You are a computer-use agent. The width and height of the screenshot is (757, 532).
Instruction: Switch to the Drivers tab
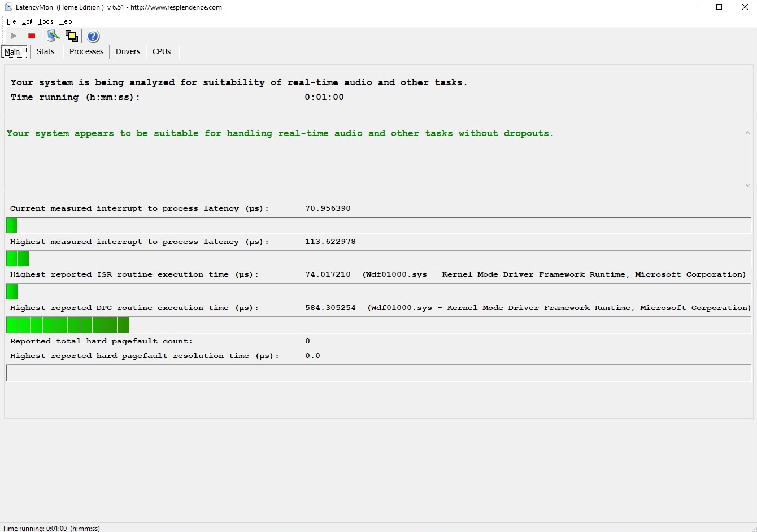tap(128, 51)
